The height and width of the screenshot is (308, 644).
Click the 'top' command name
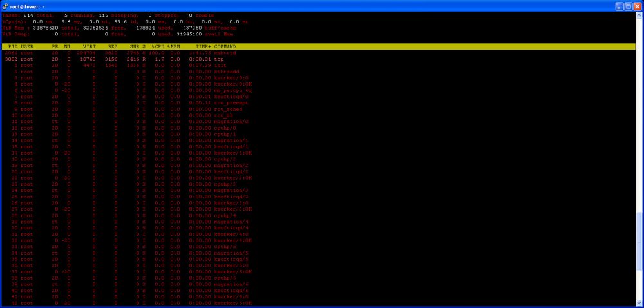tap(218, 59)
